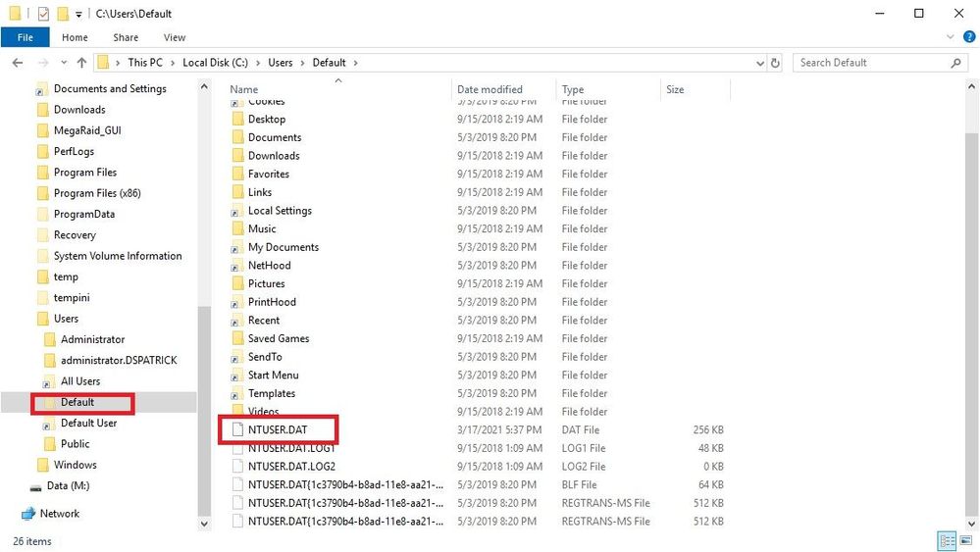Open the address bar history dropdown
This screenshot has height=552, width=980.
[760, 63]
